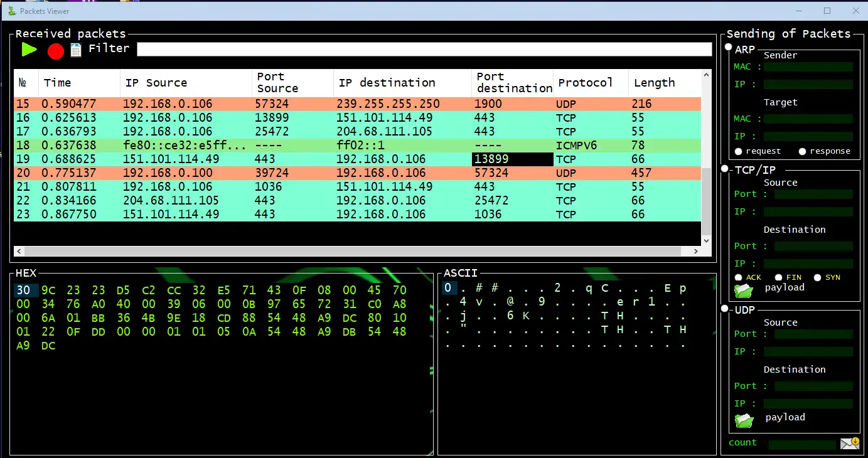Click the UDP Destination Port field
Screen dimensions: 868x458
point(813,386)
